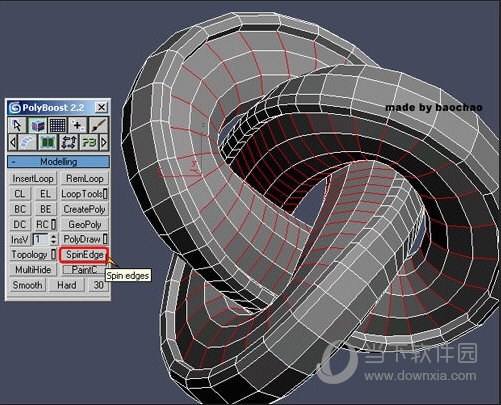Show previous toolbar icons with left arrow
This screenshot has height=405, width=501.
(12, 142)
